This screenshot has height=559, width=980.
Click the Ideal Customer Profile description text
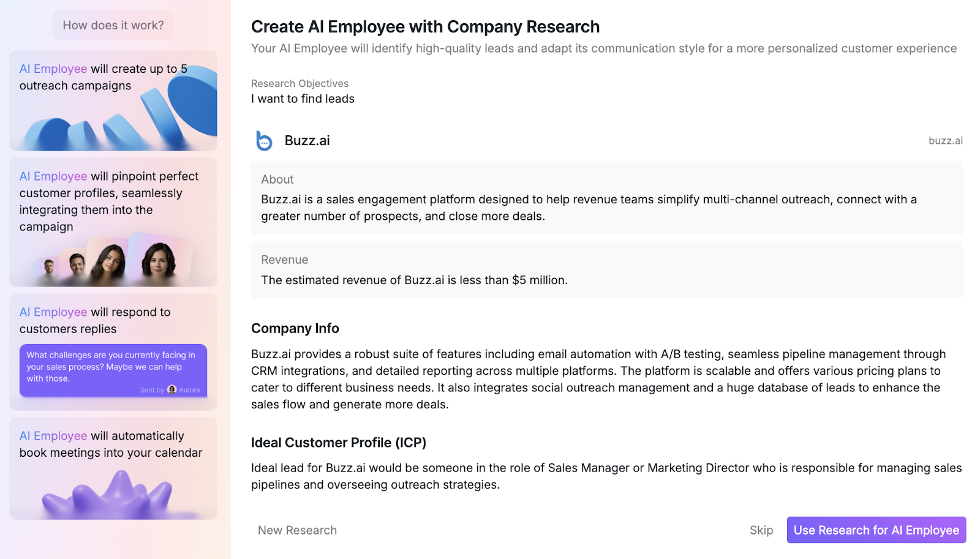(x=606, y=476)
